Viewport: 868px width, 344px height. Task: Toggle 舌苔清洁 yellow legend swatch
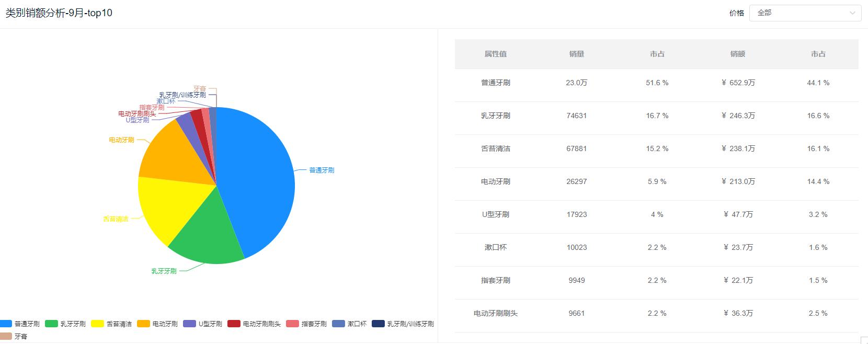pos(97,324)
